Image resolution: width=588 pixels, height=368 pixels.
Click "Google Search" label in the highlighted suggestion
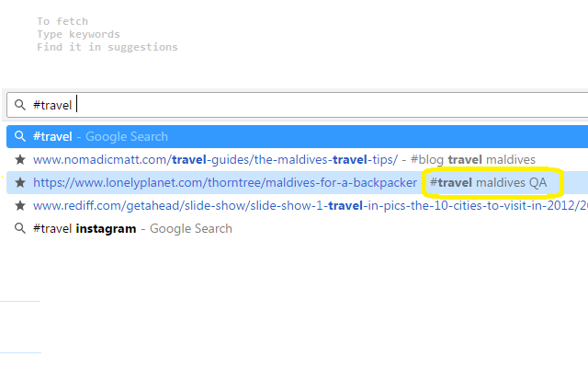[x=126, y=137]
